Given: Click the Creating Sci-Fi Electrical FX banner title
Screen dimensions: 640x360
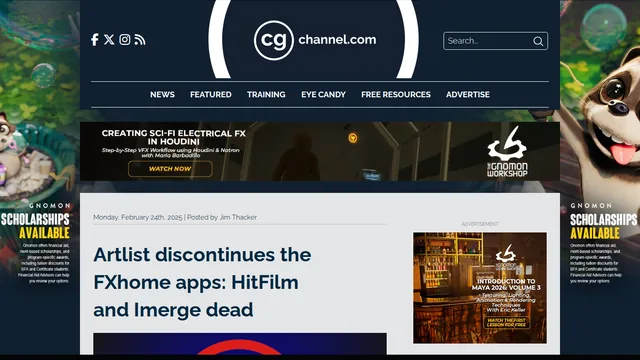Looking at the screenshot, I should point(174,138).
